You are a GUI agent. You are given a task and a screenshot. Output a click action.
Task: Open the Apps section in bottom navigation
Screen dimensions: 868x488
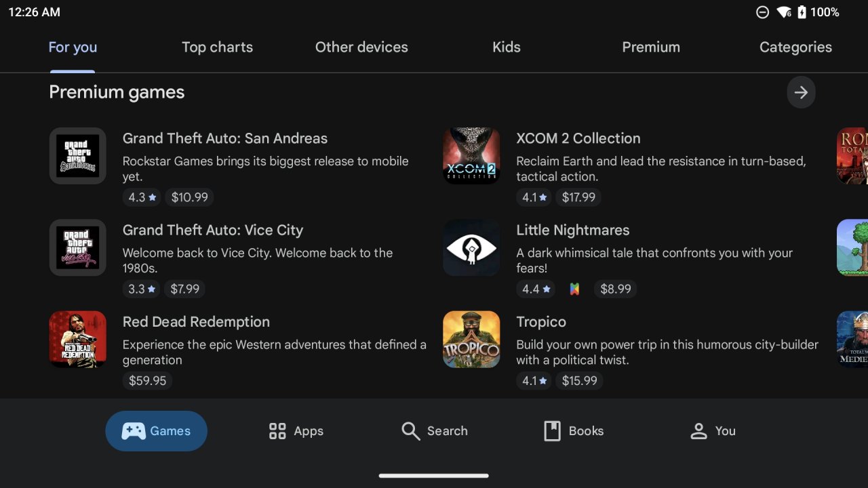pyautogui.click(x=296, y=431)
